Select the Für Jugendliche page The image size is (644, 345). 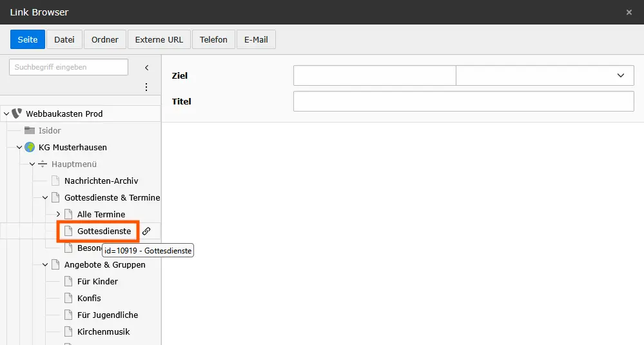click(x=107, y=315)
